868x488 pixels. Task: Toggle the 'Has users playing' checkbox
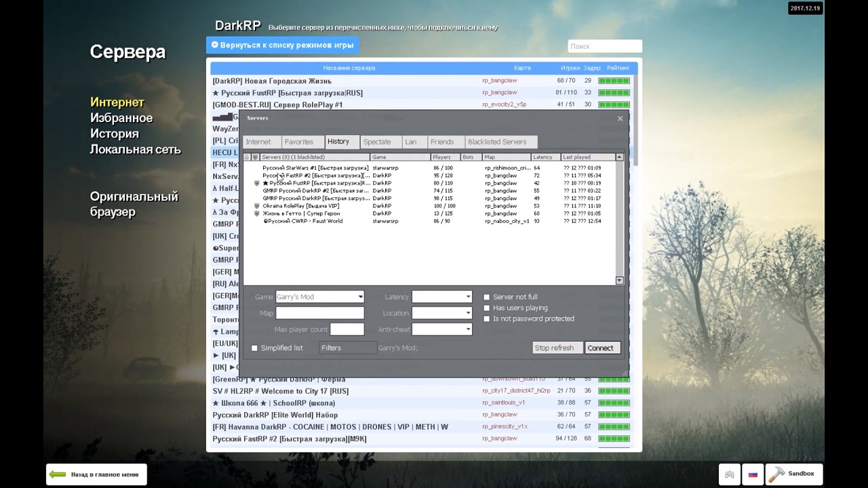click(486, 308)
